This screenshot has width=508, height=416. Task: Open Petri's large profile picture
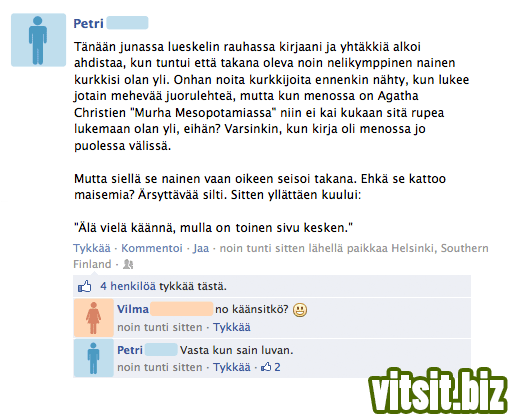(38, 40)
